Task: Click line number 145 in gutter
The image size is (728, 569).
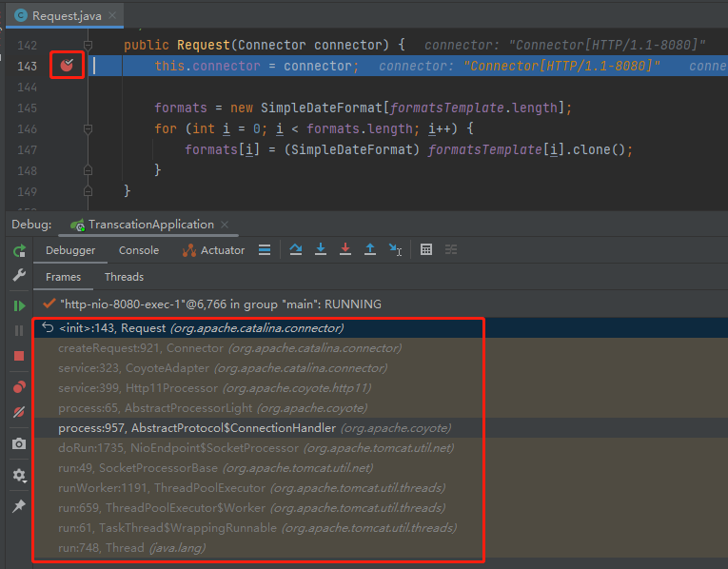Action: (27, 108)
